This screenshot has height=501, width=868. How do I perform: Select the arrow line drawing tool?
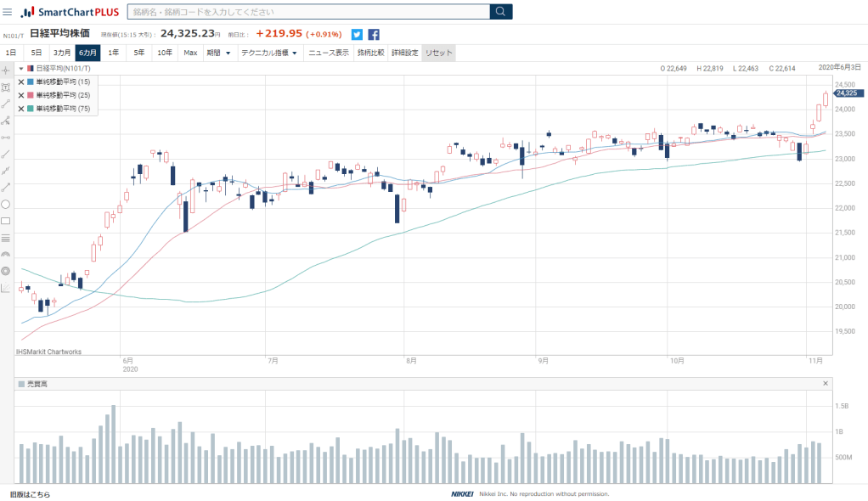6,187
